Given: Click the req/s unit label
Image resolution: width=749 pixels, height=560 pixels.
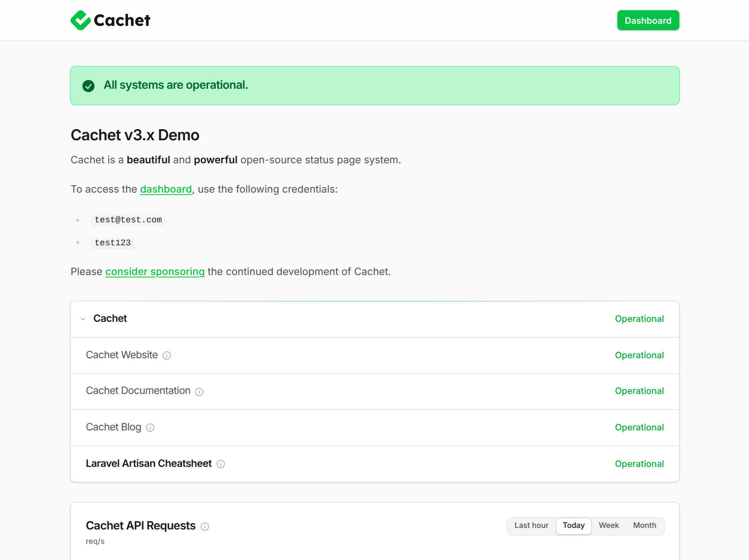Looking at the screenshot, I should pyautogui.click(x=95, y=541).
